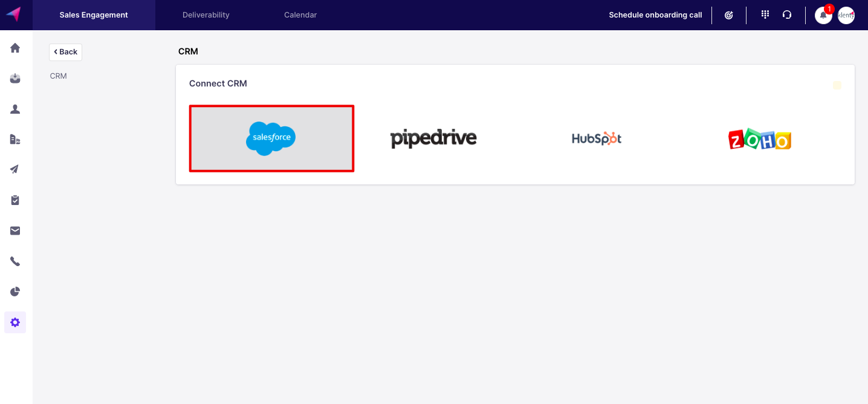This screenshot has height=404, width=868.
Task: Switch to Sales Engagement tab
Action: (94, 15)
